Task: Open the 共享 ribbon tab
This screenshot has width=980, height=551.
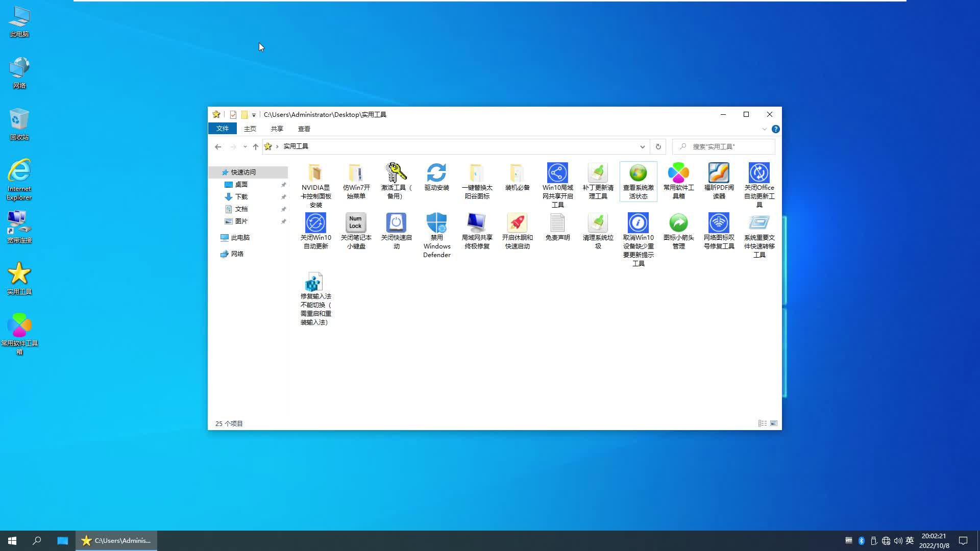Action: (x=277, y=129)
